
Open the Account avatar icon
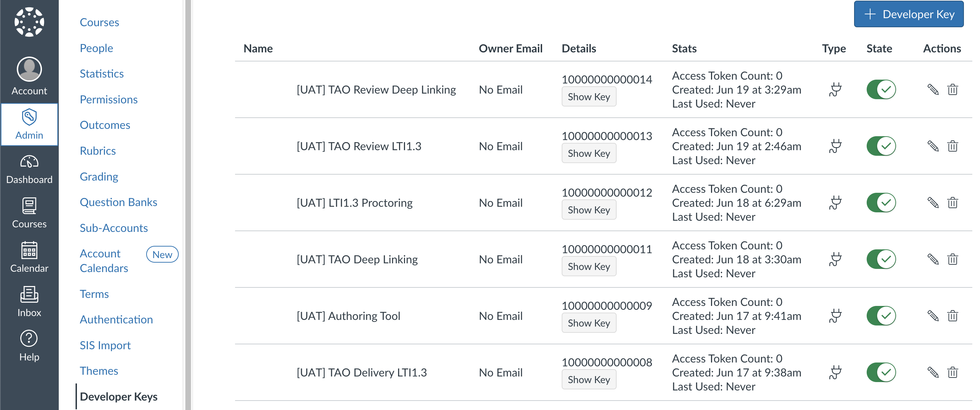[29, 69]
